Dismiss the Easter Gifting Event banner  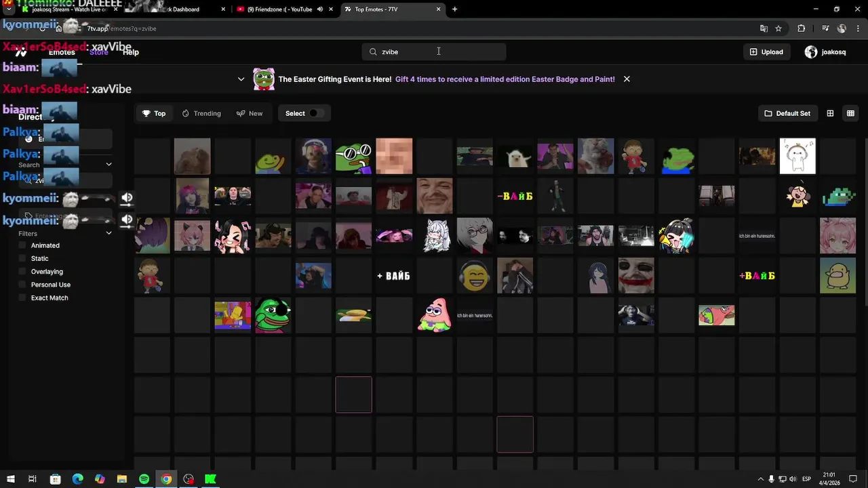(627, 79)
